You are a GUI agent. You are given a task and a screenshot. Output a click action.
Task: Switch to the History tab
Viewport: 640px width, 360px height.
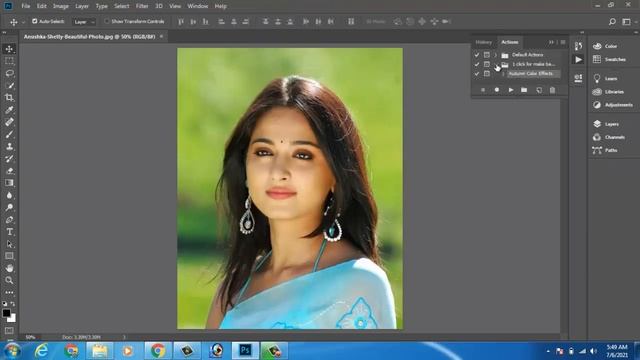coord(484,42)
